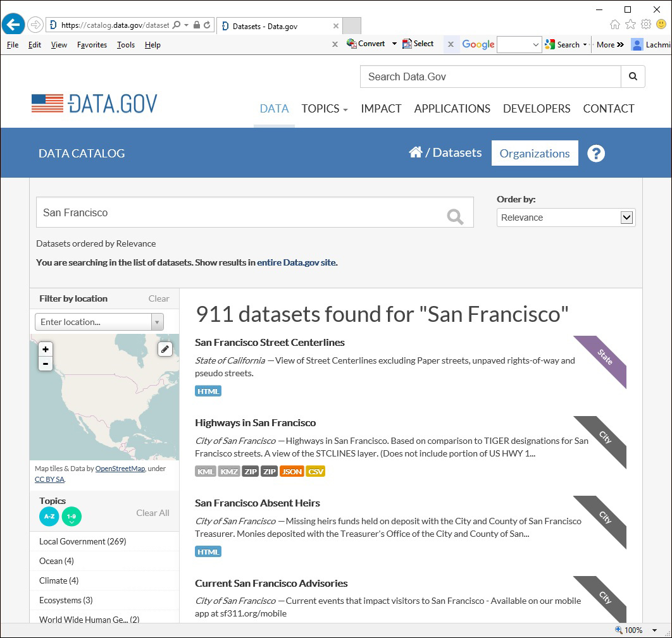Filter by Local Government (269) topic

pos(83,541)
